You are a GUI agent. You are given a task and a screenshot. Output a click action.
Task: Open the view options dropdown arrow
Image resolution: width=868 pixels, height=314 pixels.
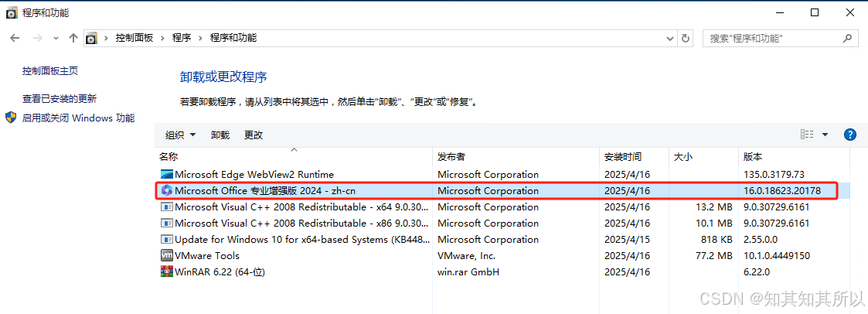[825, 135]
